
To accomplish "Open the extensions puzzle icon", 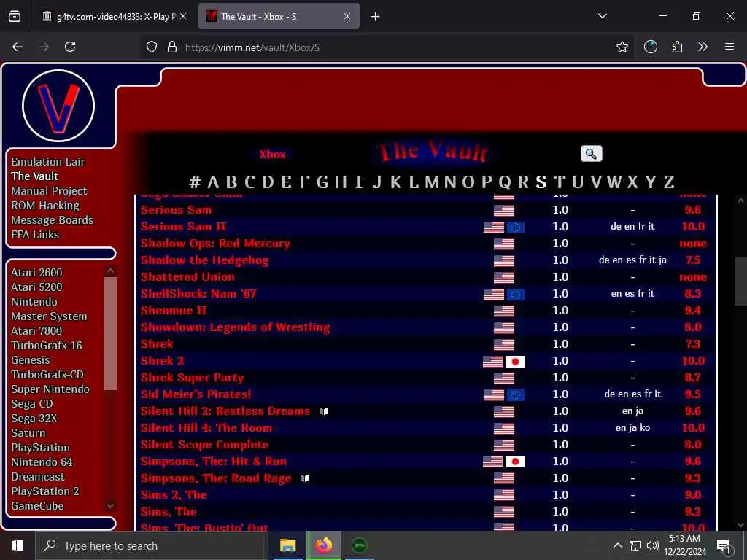I will (677, 47).
